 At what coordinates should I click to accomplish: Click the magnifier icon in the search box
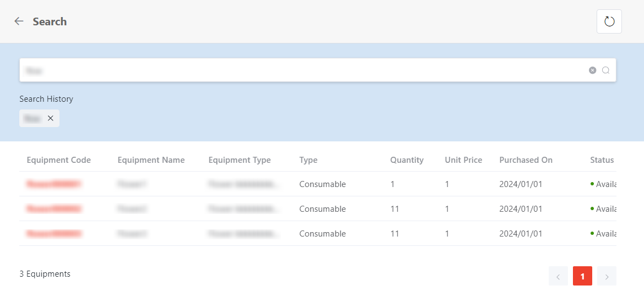click(605, 70)
